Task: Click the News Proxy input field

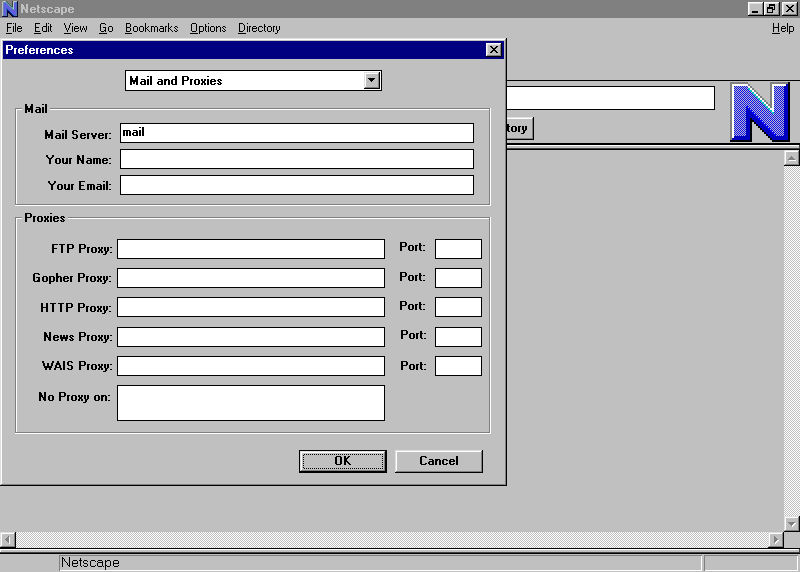Action: click(x=251, y=337)
